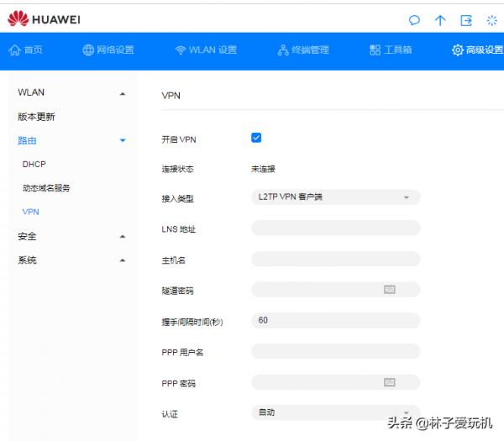Click the Wi-Fi icon for WLAN 设置

(181, 50)
